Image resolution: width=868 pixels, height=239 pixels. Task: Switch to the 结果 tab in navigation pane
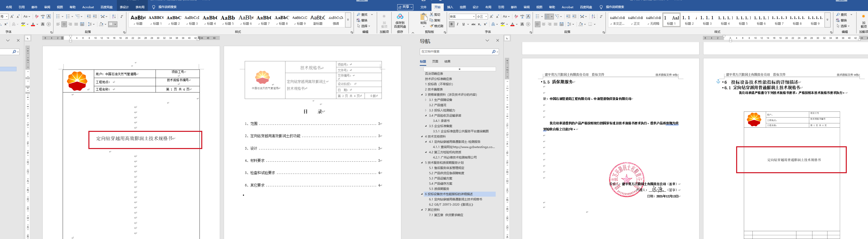point(447,62)
